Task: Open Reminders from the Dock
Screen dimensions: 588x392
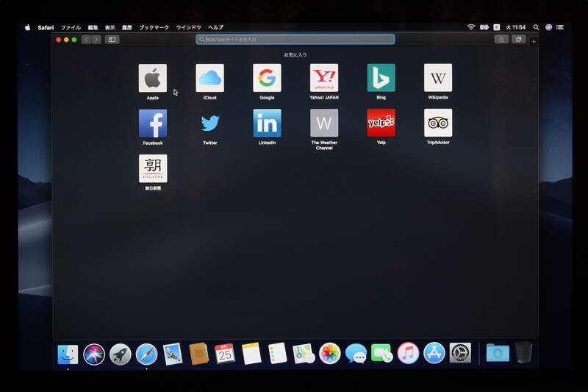Action: (278, 353)
